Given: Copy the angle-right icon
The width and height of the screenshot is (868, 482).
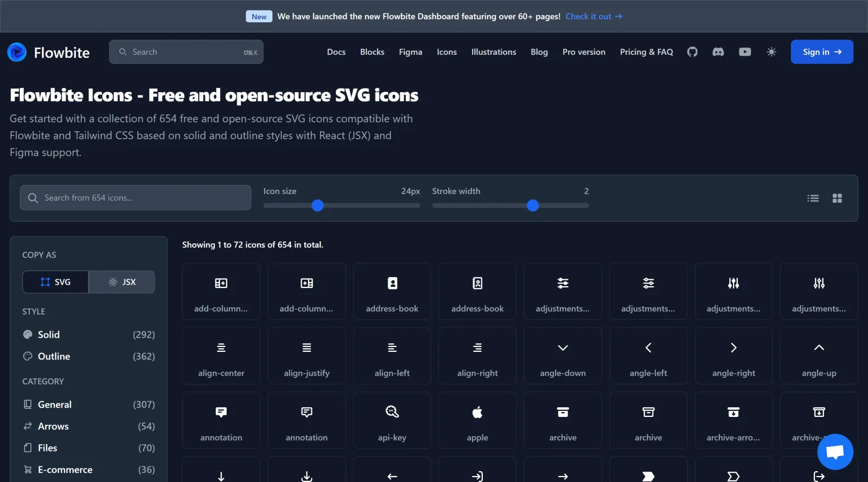Looking at the screenshot, I should coord(734,356).
